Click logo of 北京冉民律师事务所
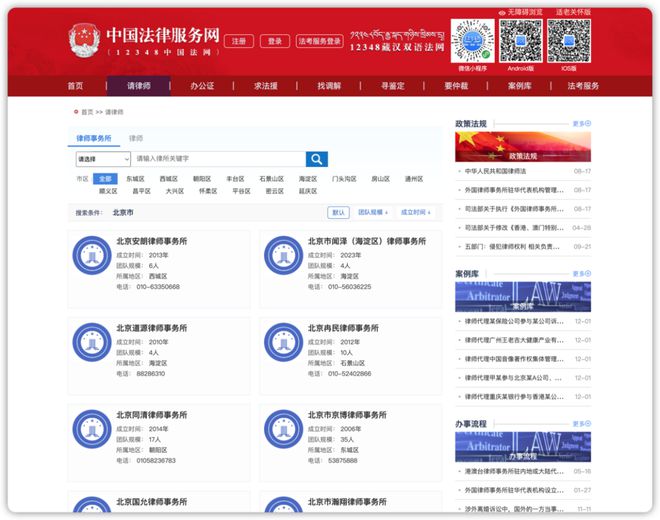 click(x=283, y=342)
